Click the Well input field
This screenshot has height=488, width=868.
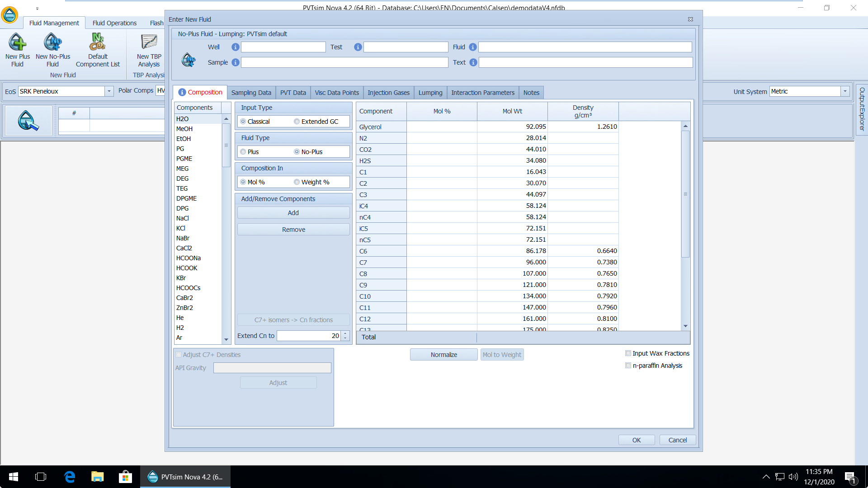click(283, 47)
